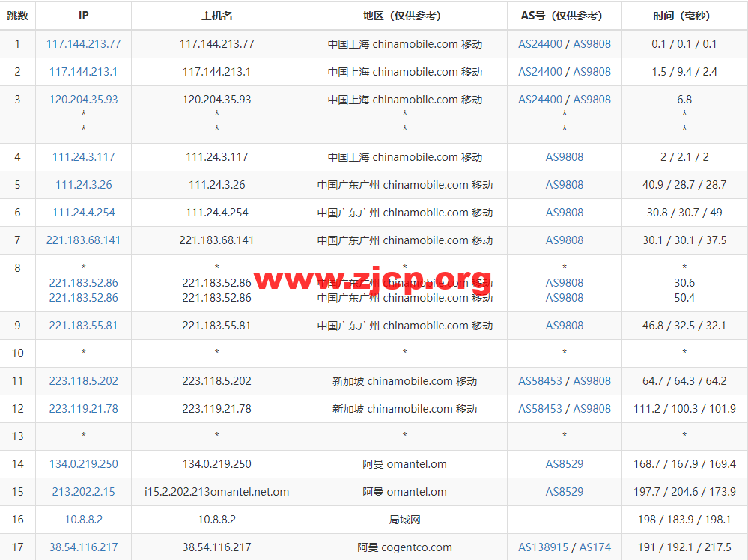Click IP link 223.118.5.202
This screenshot has width=748, height=560.
pos(83,380)
